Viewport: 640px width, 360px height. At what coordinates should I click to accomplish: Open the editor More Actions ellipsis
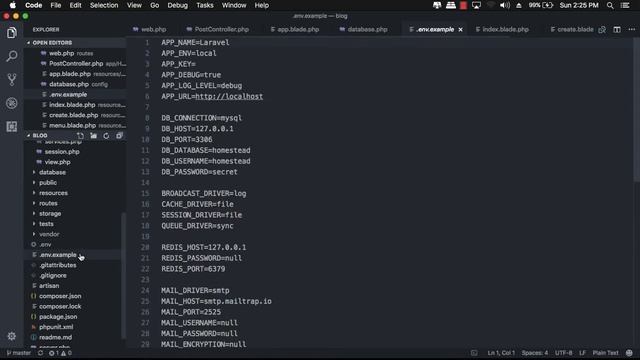631,29
